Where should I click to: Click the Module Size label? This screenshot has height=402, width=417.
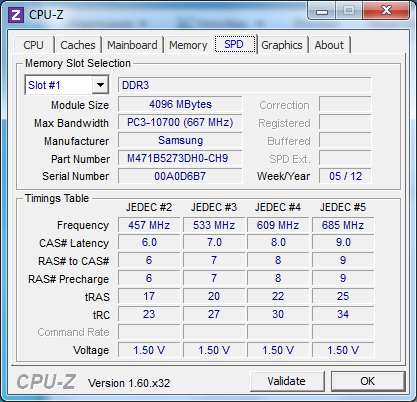(x=80, y=105)
